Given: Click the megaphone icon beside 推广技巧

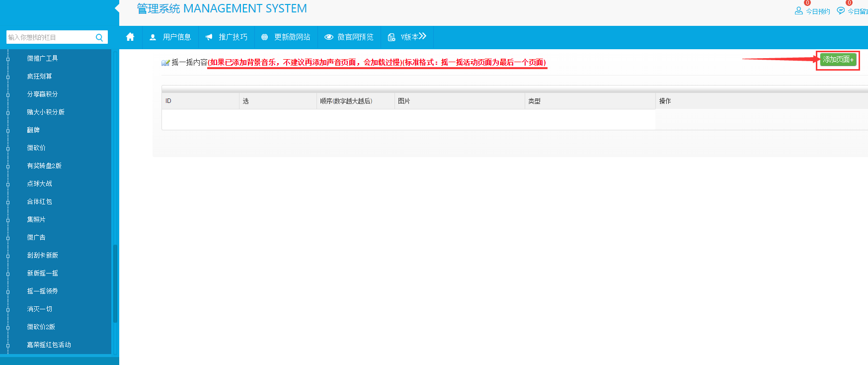Looking at the screenshot, I should (209, 37).
